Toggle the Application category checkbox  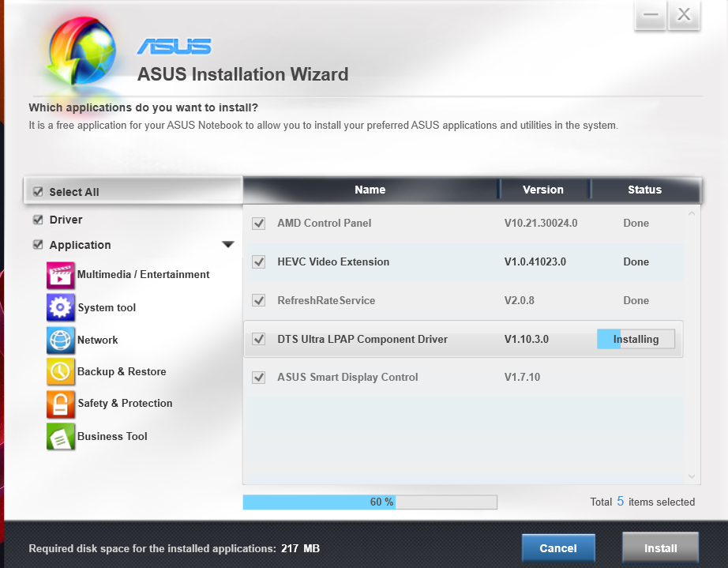tap(38, 245)
